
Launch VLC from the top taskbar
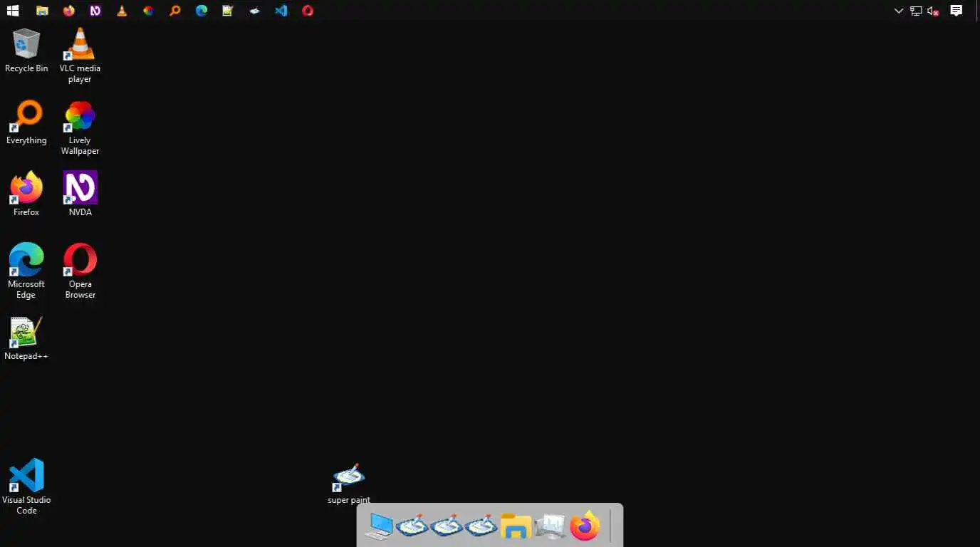pyautogui.click(x=122, y=11)
